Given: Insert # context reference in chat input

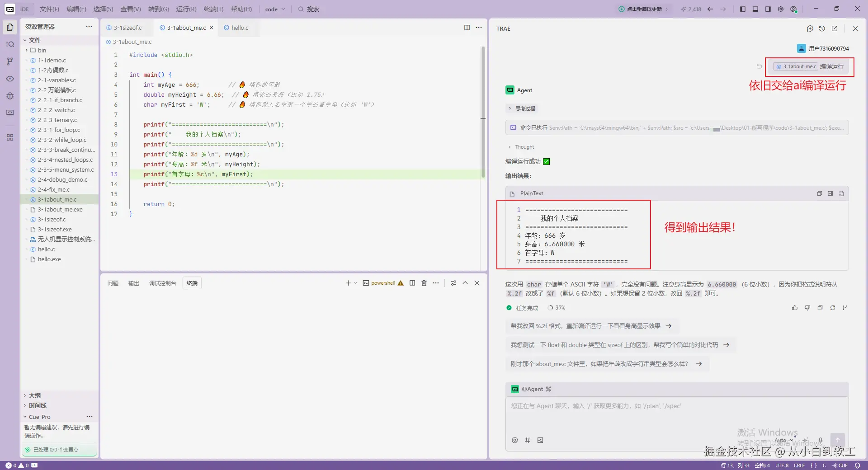Looking at the screenshot, I should 528,440.
